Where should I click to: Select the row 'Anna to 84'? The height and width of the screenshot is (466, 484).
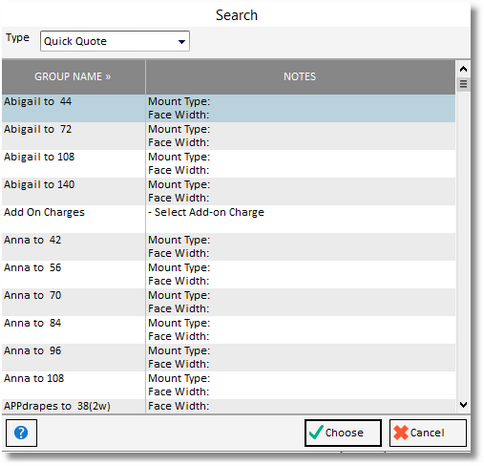(228, 330)
